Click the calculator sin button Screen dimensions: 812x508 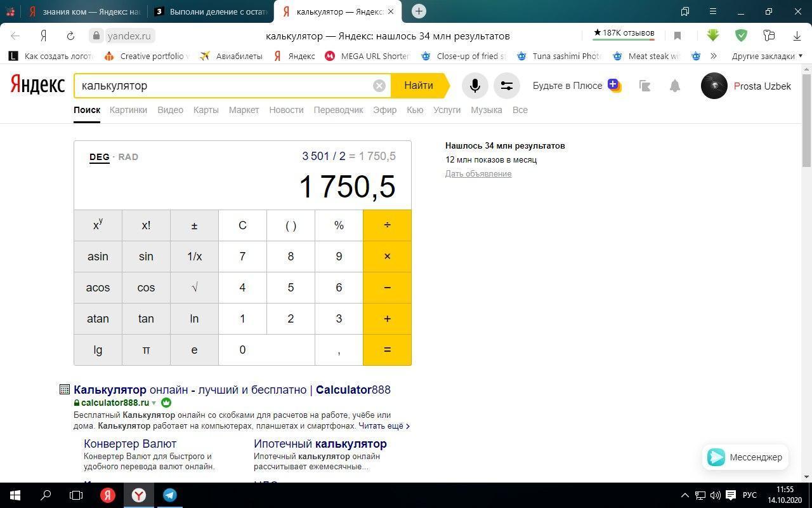[x=146, y=257]
